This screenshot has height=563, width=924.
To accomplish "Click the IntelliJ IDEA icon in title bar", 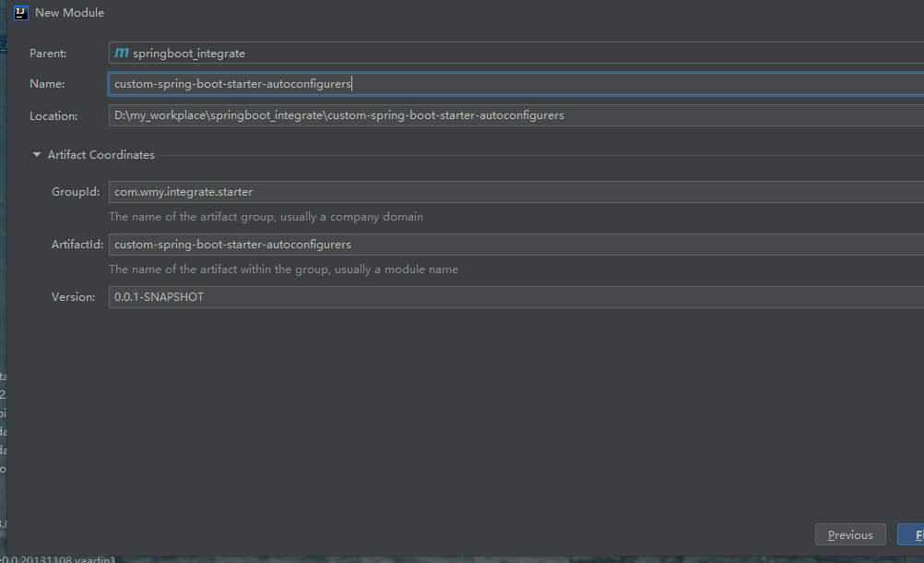I will 21,12.
